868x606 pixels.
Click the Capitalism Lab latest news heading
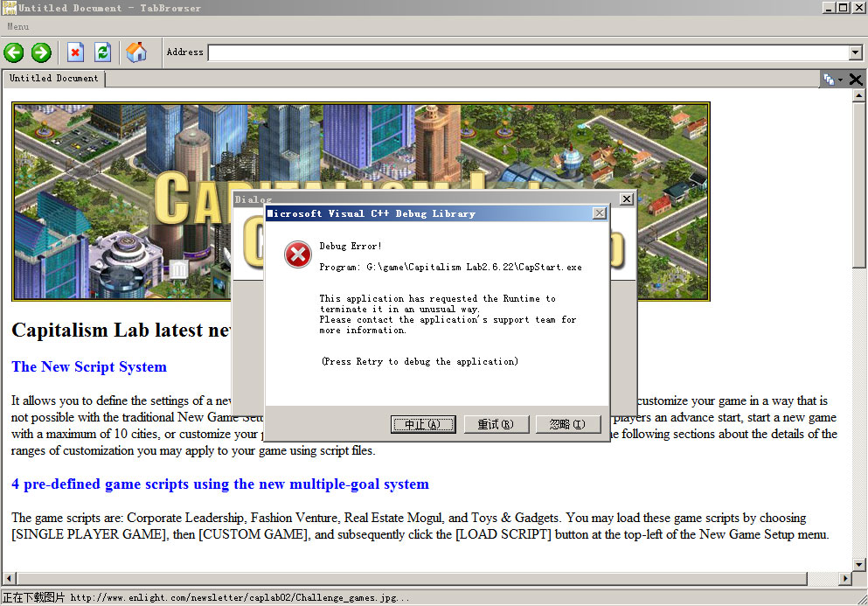tap(122, 331)
